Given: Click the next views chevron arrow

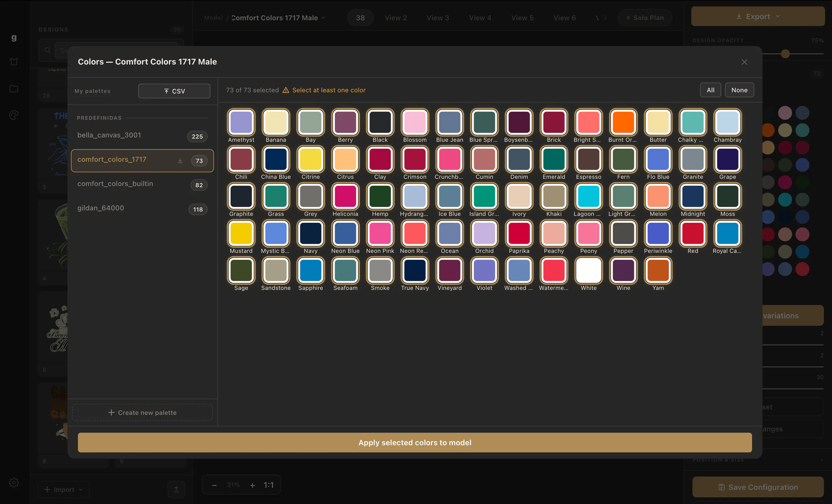Looking at the screenshot, I should click(x=605, y=18).
